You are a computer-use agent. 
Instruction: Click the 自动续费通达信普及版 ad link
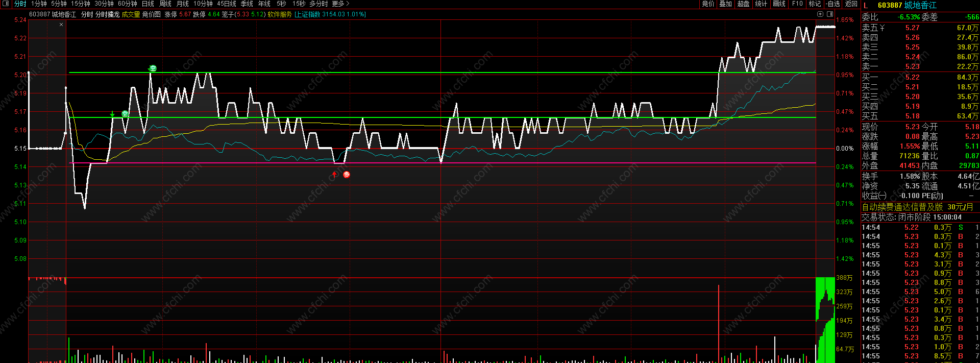902,207
